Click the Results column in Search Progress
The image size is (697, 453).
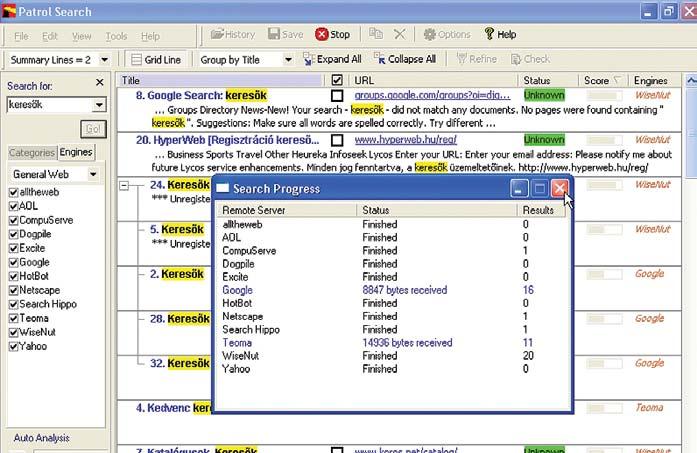click(x=541, y=210)
